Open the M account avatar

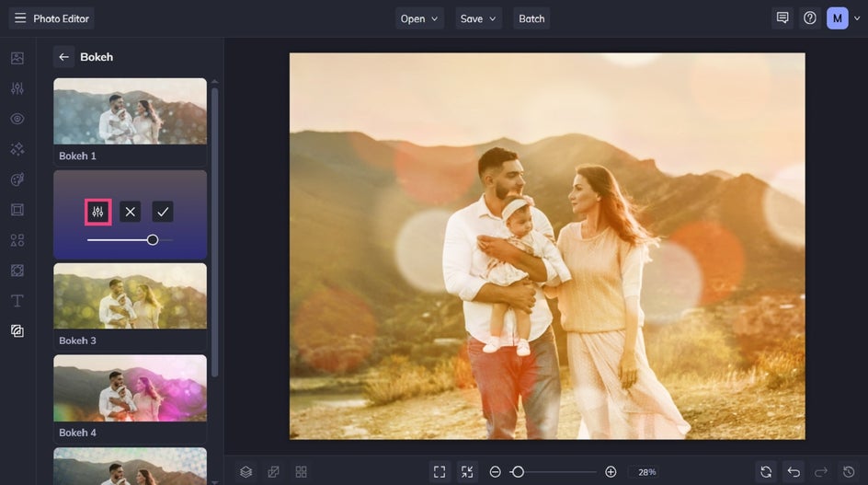tap(837, 18)
